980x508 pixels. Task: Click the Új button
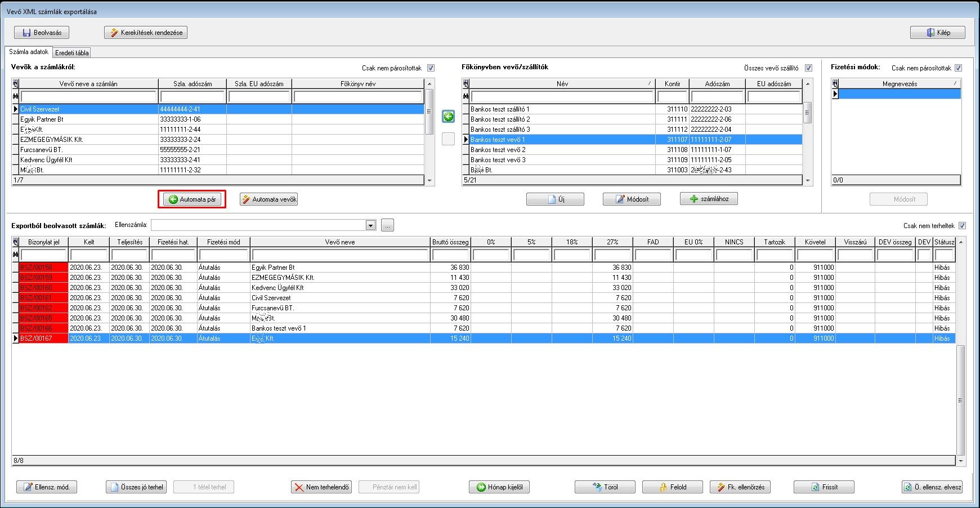pos(556,199)
